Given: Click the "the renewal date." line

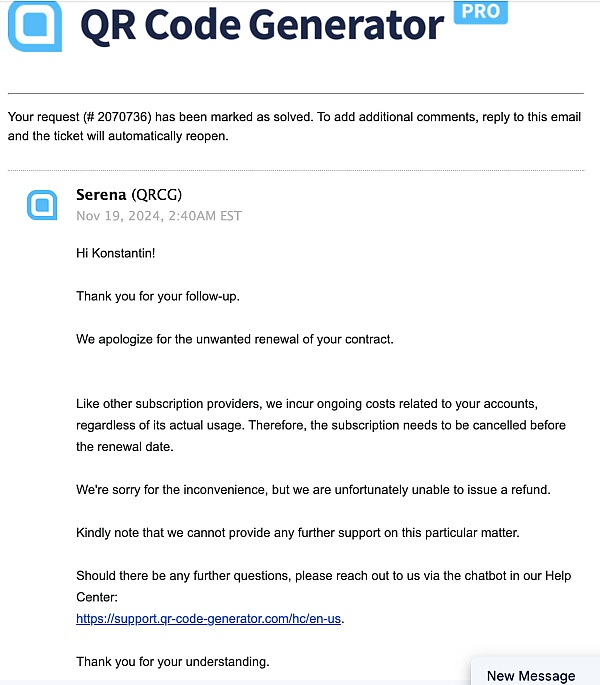Looking at the screenshot, I should (x=125, y=447).
